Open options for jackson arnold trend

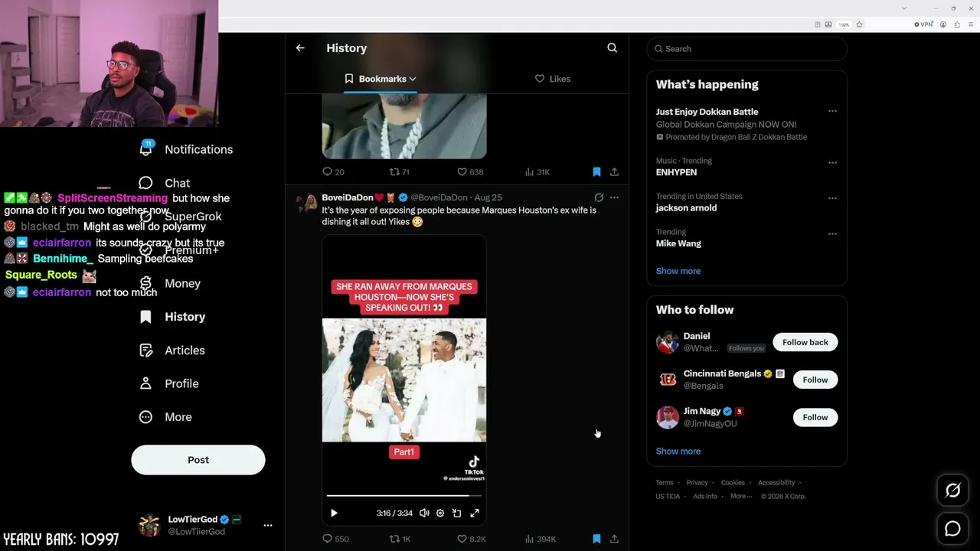(832, 198)
